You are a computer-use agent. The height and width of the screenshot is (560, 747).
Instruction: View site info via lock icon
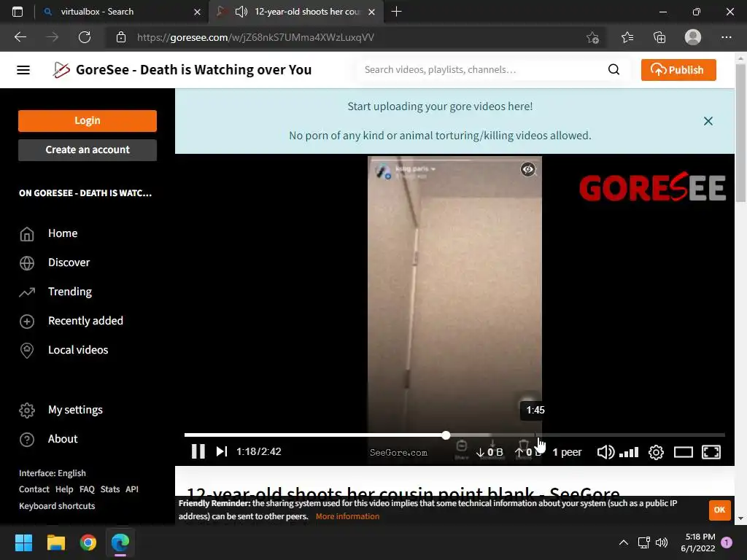121,37
